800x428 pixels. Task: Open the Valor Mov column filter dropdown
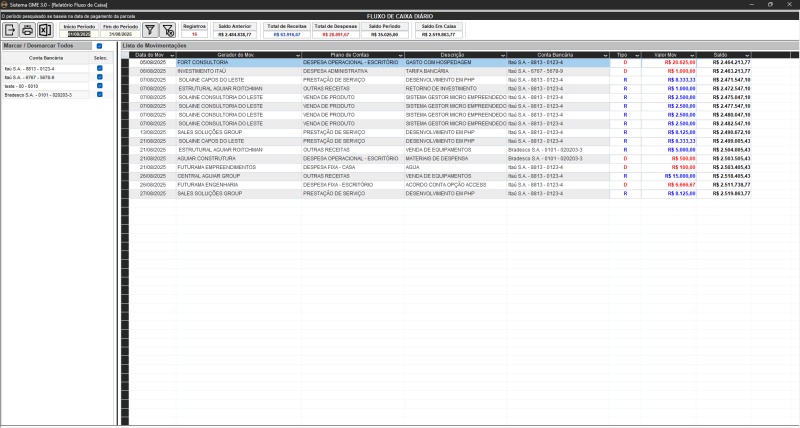click(x=693, y=54)
